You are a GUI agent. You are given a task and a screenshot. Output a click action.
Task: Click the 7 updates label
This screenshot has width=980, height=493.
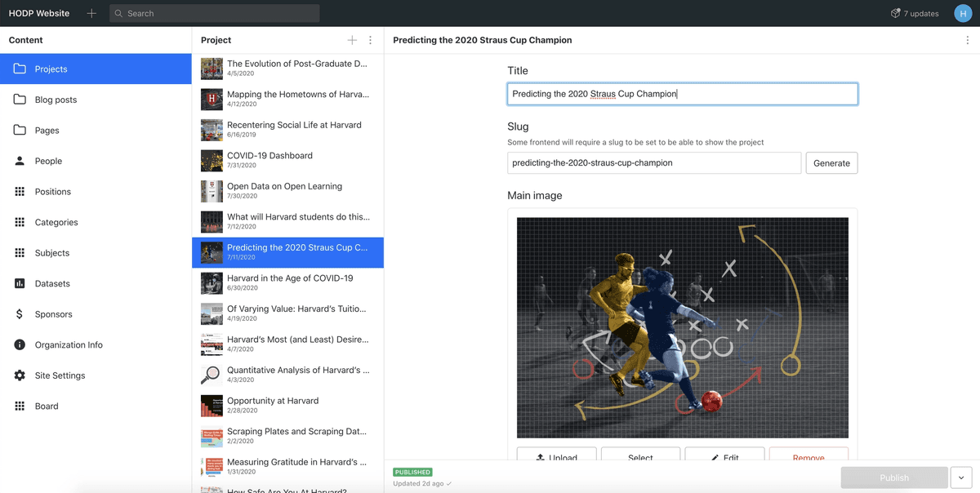[x=921, y=13]
